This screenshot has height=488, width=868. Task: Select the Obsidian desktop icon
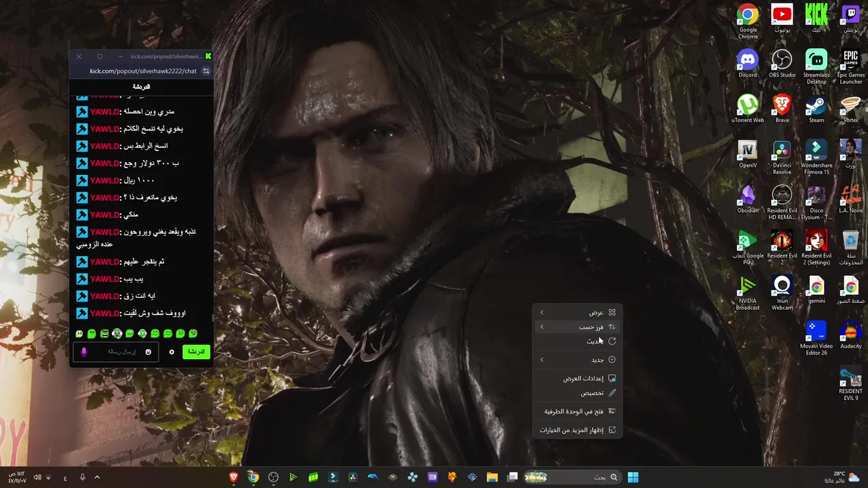(x=748, y=199)
